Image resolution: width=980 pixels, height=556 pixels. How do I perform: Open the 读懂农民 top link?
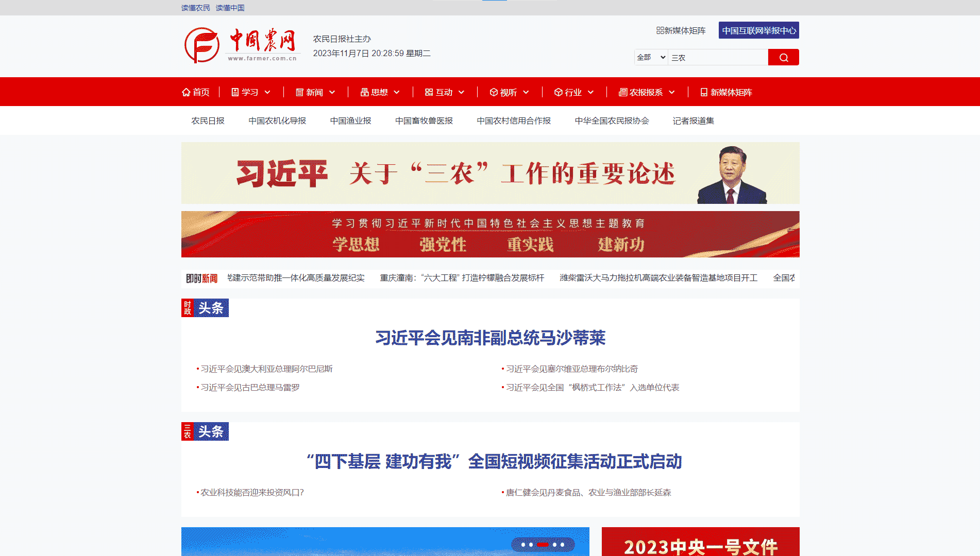(196, 8)
